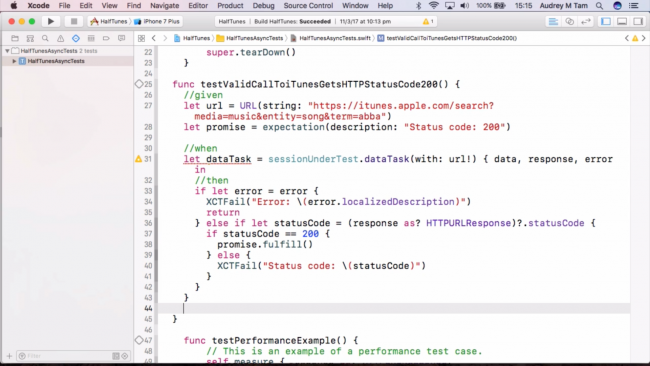Image resolution: width=650 pixels, height=366 pixels.
Task: Open Spotlight search in menu bar
Action: tap(599, 5)
